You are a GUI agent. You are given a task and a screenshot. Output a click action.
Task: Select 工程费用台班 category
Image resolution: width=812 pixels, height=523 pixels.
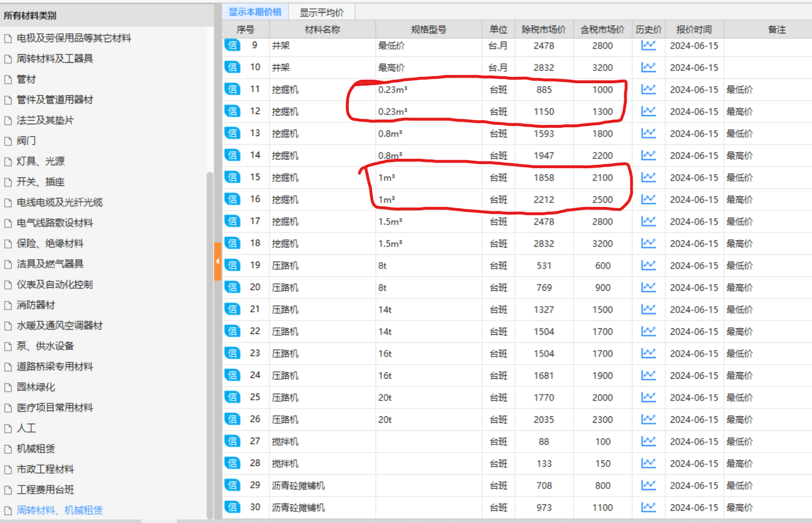point(45,490)
